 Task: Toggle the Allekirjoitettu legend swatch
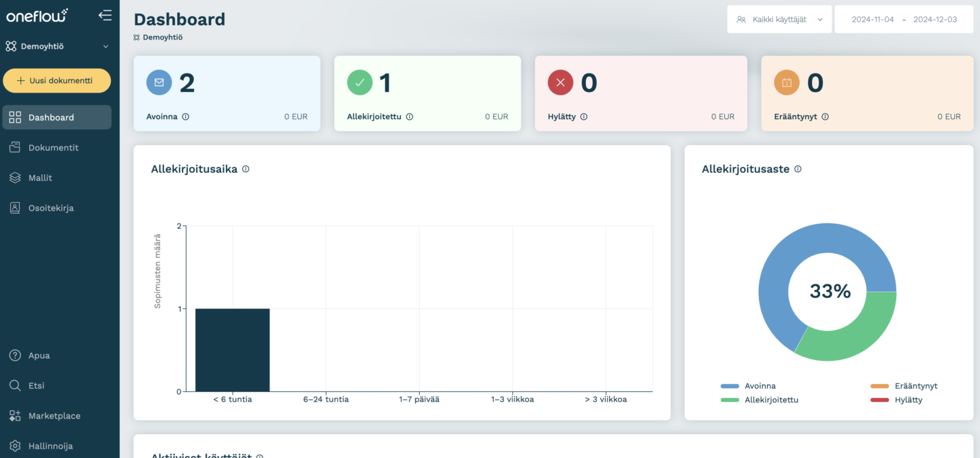(x=730, y=400)
